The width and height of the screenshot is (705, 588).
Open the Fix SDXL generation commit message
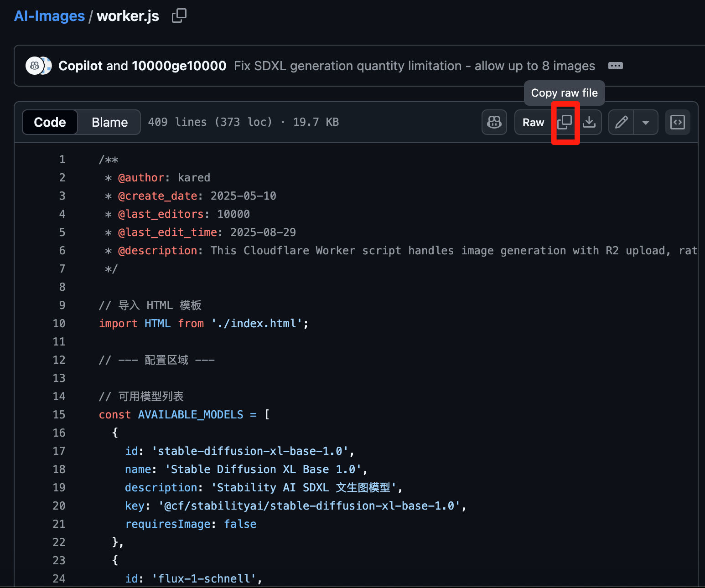[415, 66]
